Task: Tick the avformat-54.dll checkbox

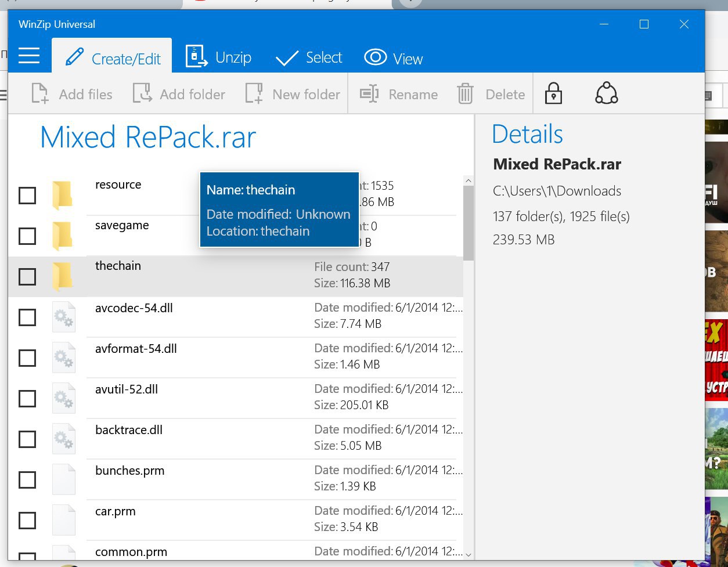Action: coord(27,358)
